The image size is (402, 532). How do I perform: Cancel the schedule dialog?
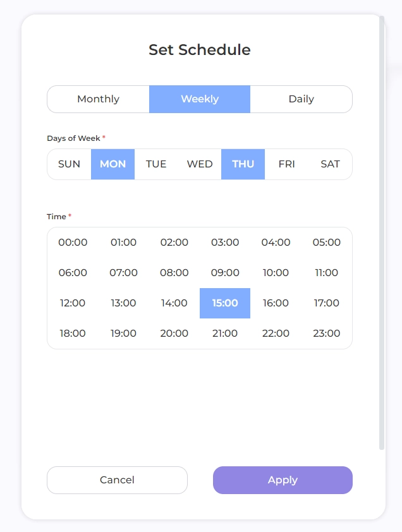tap(117, 480)
